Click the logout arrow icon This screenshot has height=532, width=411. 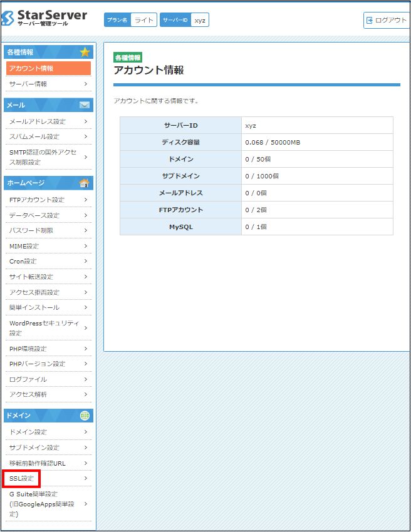pos(370,21)
